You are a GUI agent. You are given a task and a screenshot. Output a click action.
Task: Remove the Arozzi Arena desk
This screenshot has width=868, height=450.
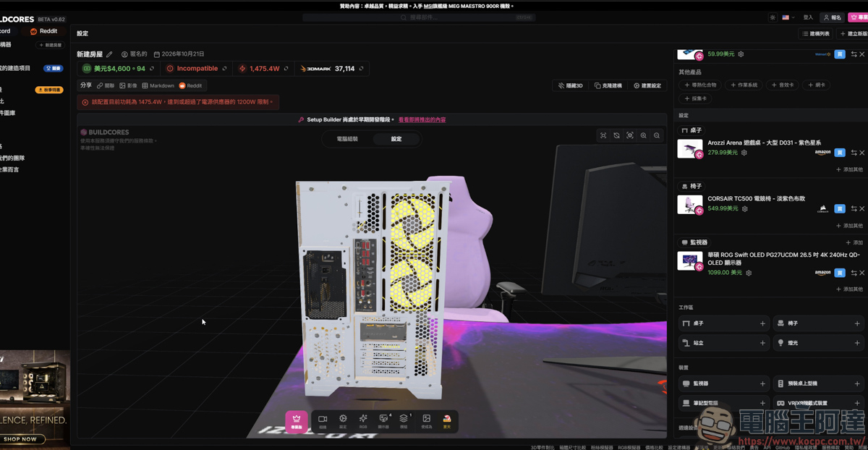(861, 153)
